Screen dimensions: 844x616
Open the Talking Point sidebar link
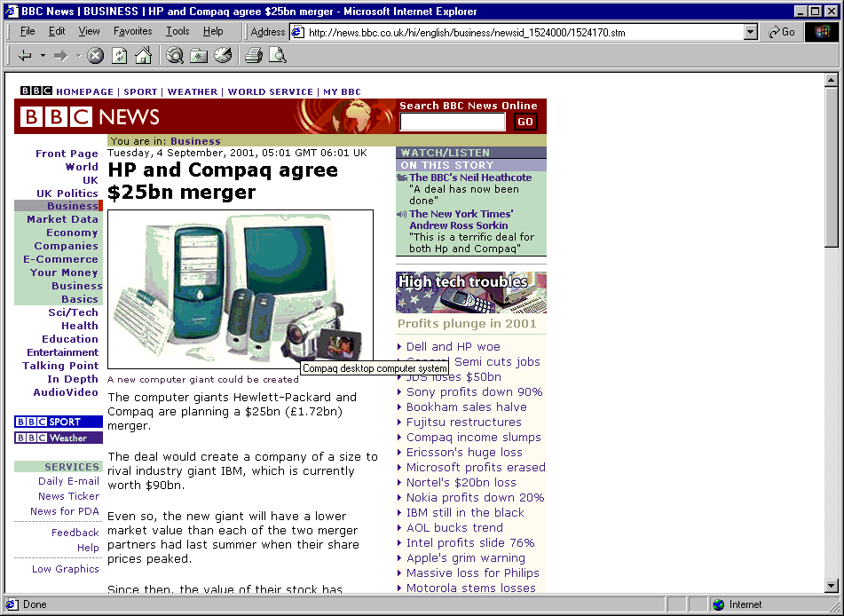tap(60, 367)
